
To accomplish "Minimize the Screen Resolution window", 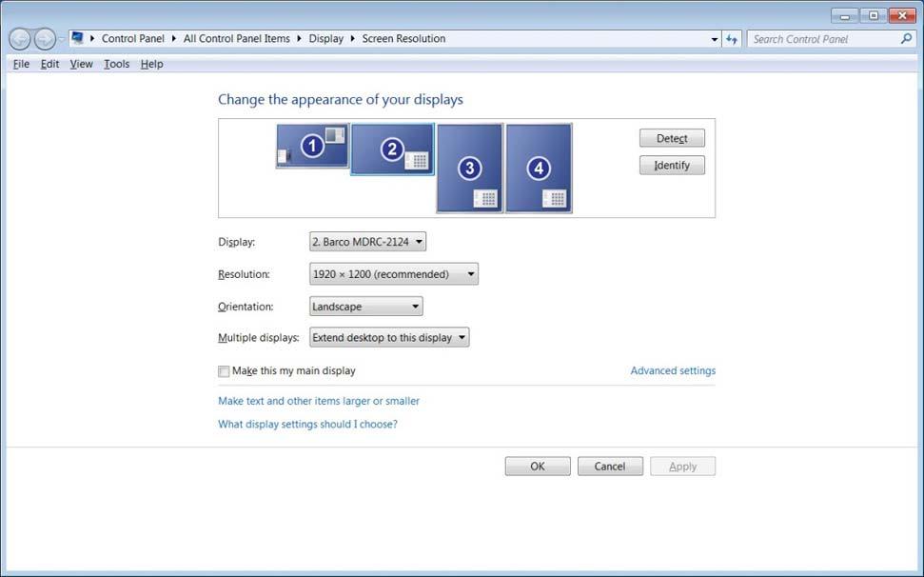I will (844, 16).
